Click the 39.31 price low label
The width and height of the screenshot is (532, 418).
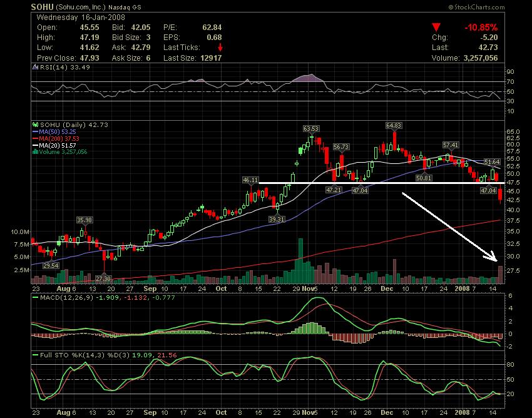click(x=277, y=220)
